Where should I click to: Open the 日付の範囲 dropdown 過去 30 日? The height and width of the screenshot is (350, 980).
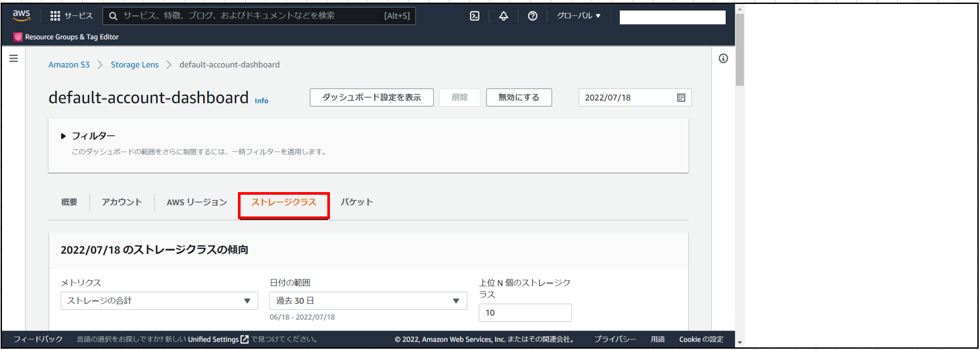(x=368, y=301)
